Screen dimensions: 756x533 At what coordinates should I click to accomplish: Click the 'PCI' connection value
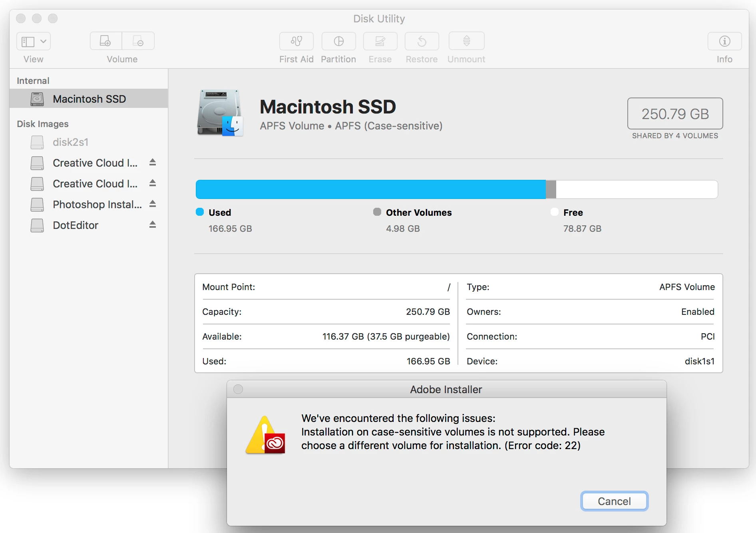pyautogui.click(x=708, y=336)
